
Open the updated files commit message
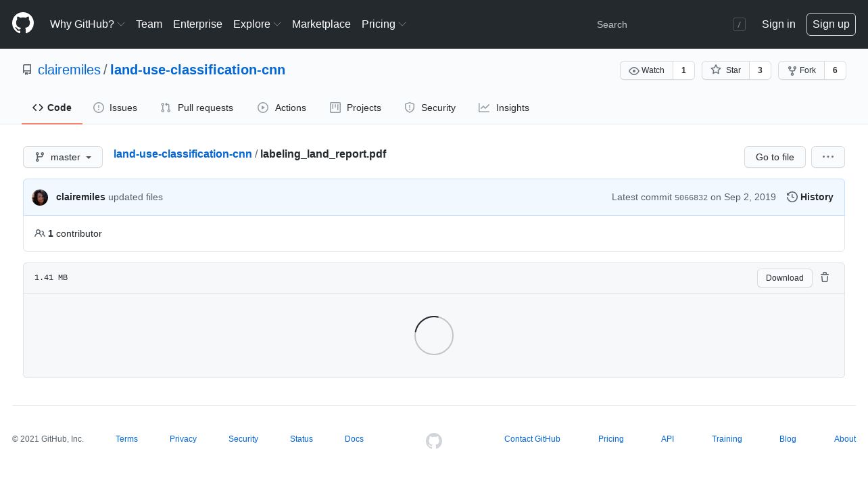pos(135,197)
